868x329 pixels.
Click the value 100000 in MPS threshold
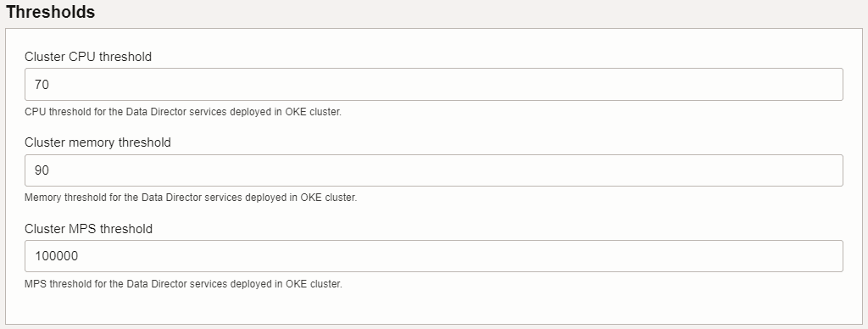(x=57, y=256)
